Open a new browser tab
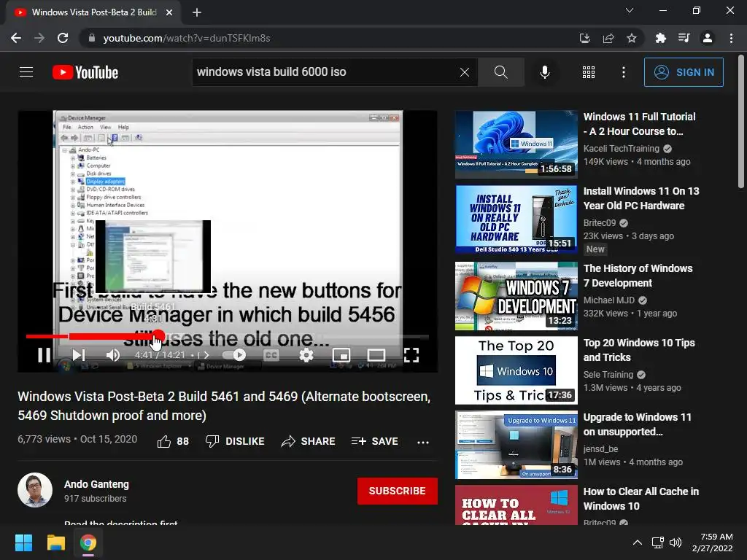Viewport: 747px width, 560px height. point(197,13)
